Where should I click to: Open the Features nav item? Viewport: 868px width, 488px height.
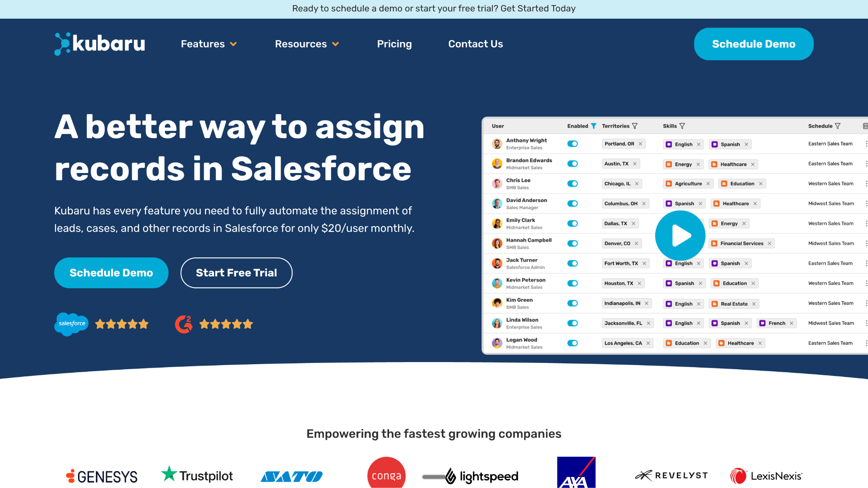pyautogui.click(x=203, y=44)
